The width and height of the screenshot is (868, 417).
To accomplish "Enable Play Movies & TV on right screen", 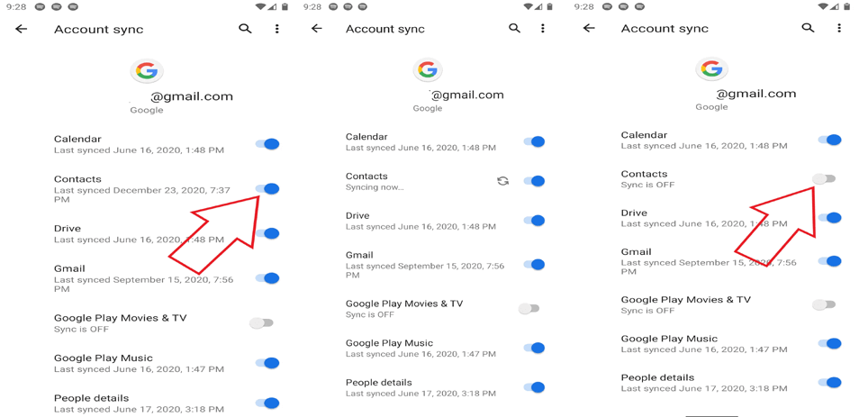I will [824, 304].
